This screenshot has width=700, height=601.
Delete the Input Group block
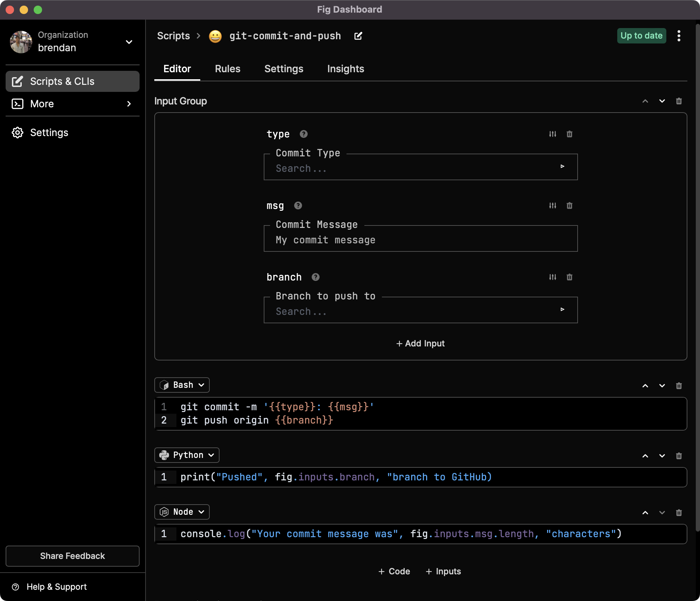(x=679, y=101)
